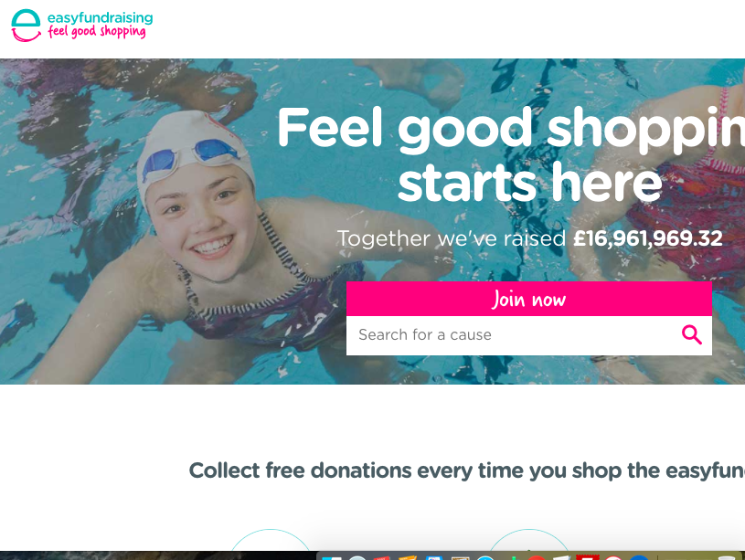The image size is (745, 560).
Task: Click the £16,961,969.32 raised amount
Action: tap(647, 238)
